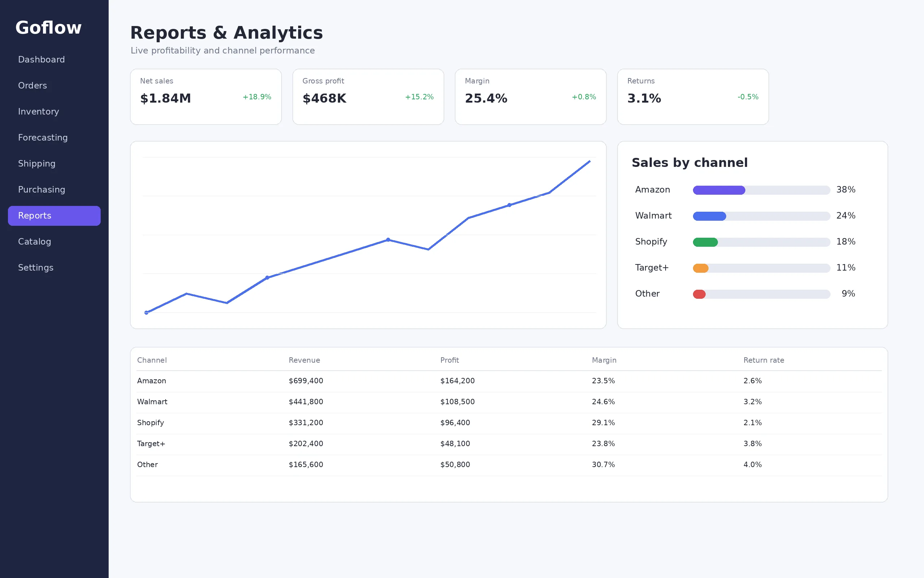
Task: Open the Purchasing section
Action: pos(54,190)
